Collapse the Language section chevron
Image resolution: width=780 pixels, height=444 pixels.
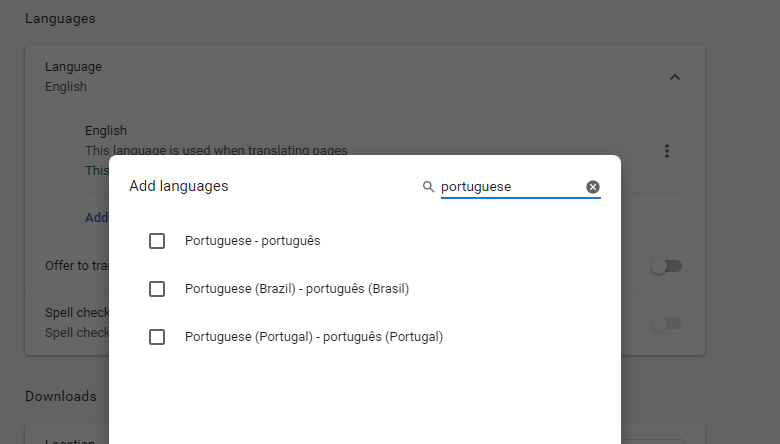point(674,77)
